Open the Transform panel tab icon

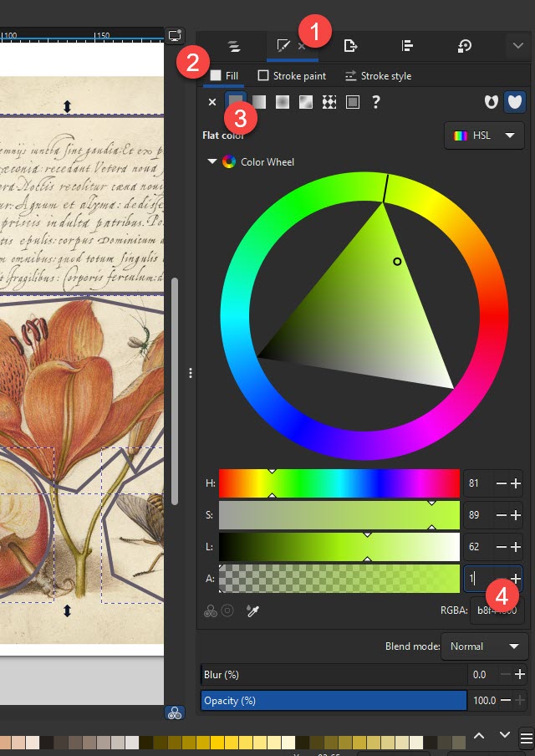pyautogui.click(x=465, y=47)
